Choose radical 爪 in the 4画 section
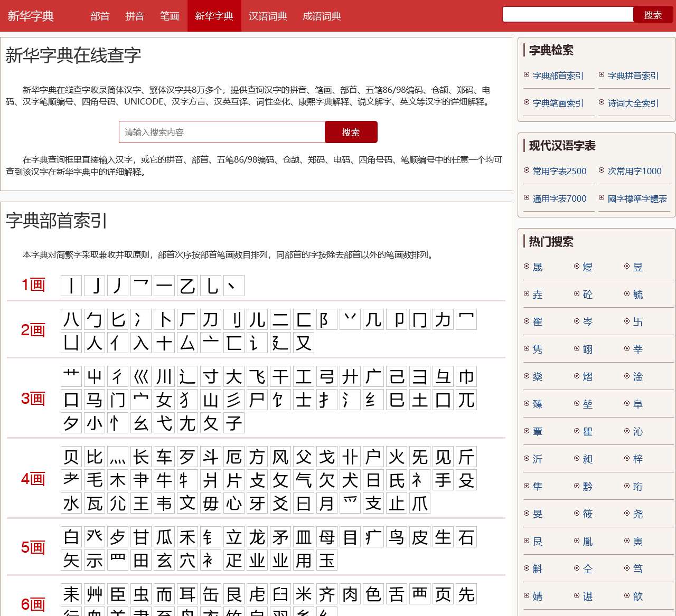The height and width of the screenshot is (616, 676). (x=420, y=503)
